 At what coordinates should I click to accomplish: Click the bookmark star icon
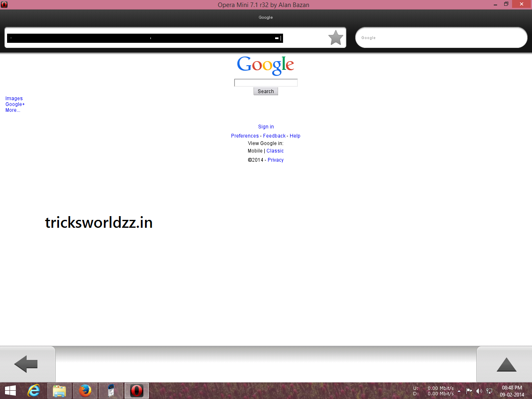pos(336,38)
